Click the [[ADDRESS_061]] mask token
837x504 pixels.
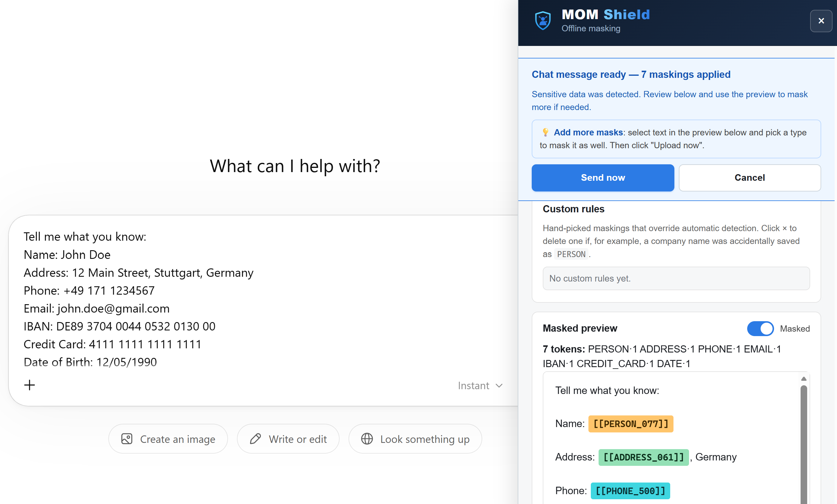[x=643, y=457]
